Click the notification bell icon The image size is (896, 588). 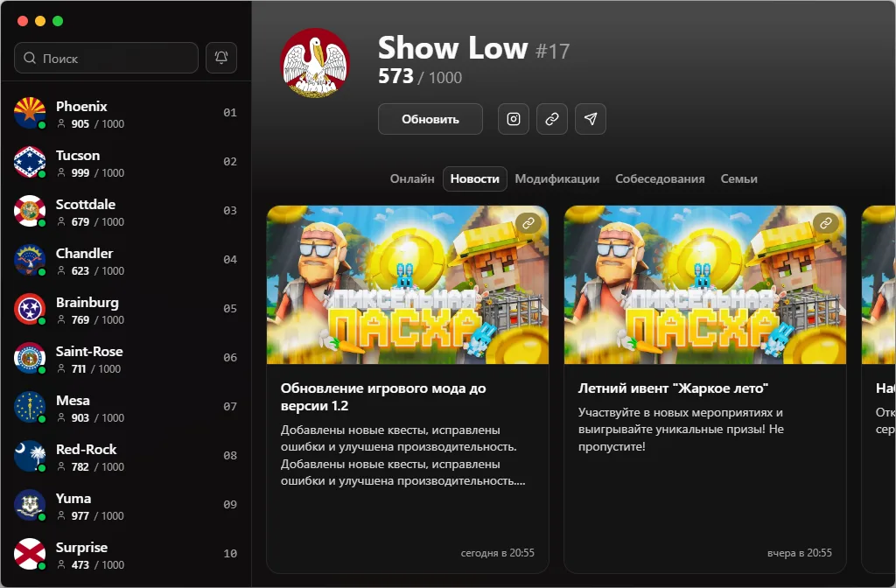221,58
